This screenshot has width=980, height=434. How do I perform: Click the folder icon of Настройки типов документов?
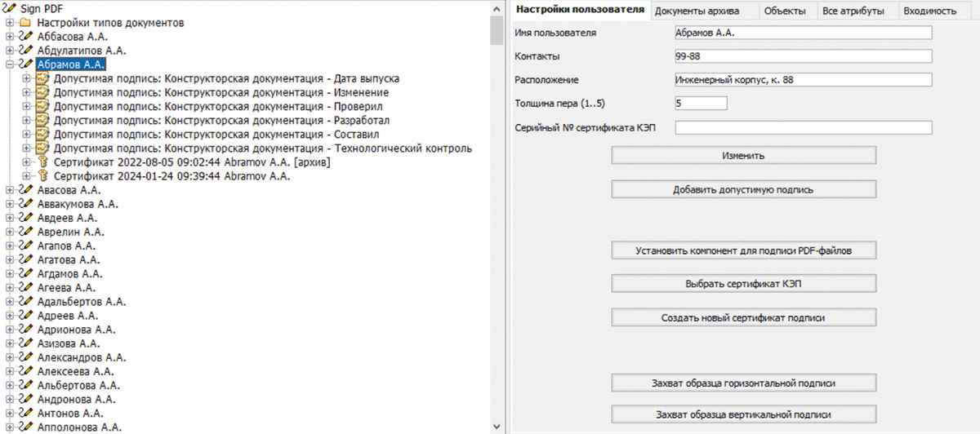[x=25, y=23]
